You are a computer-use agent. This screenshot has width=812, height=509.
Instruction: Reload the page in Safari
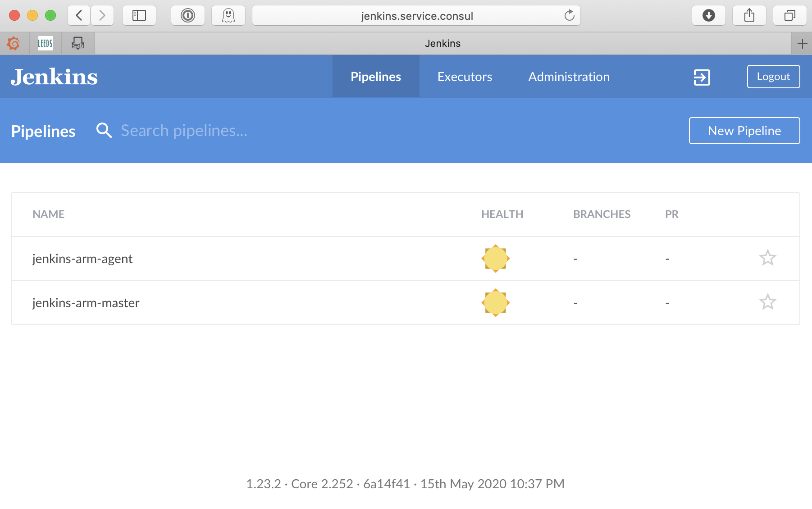click(x=569, y=16)
